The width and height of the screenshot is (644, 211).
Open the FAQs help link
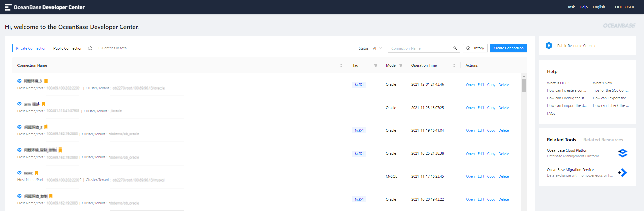[551, 114]
